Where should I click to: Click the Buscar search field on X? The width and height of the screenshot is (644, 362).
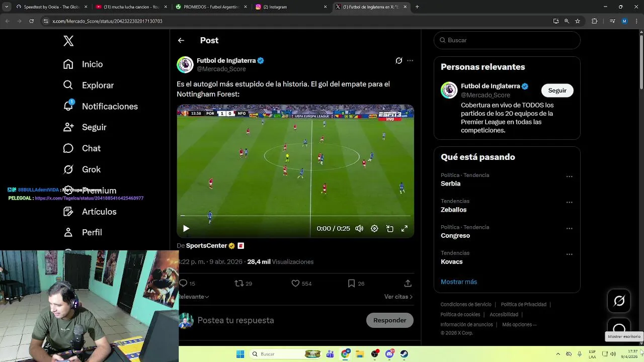click(507, 40)
